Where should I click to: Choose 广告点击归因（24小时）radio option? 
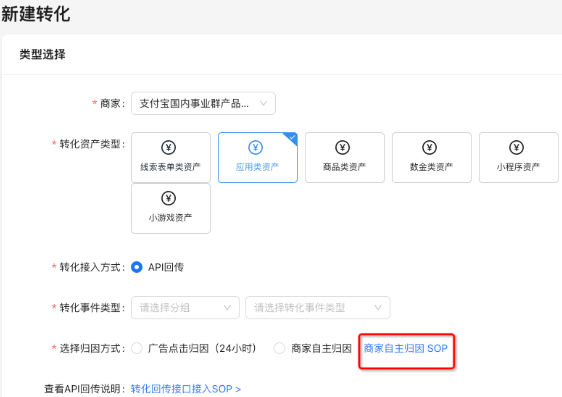pos(137,348)
